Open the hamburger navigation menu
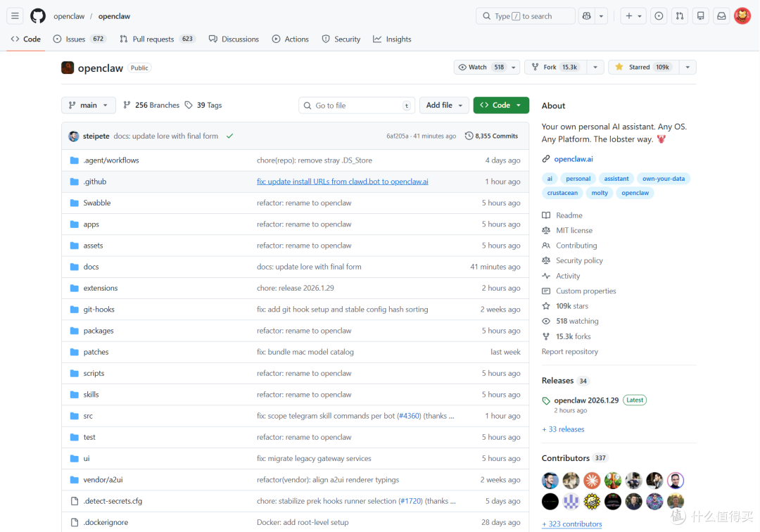The height and width of the screenshot is (532, 760). [x=15, y=16]
